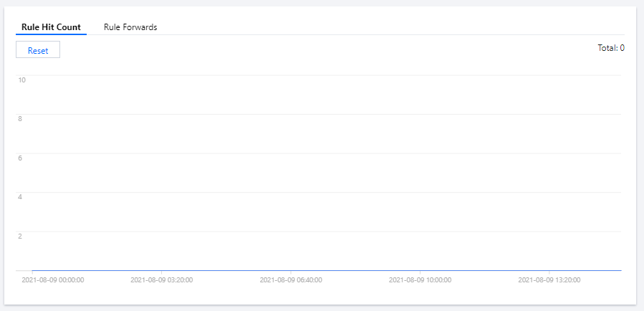Click the y-axis label 4
Screen dimensions: 644x311
[20, 196]
